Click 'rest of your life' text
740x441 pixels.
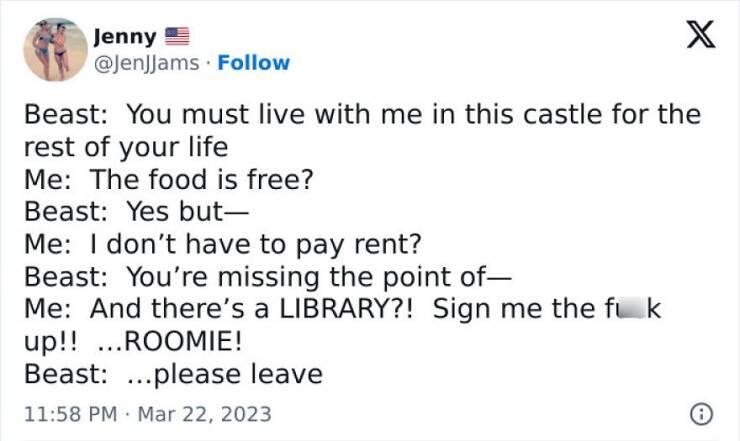tap(126, 148)
